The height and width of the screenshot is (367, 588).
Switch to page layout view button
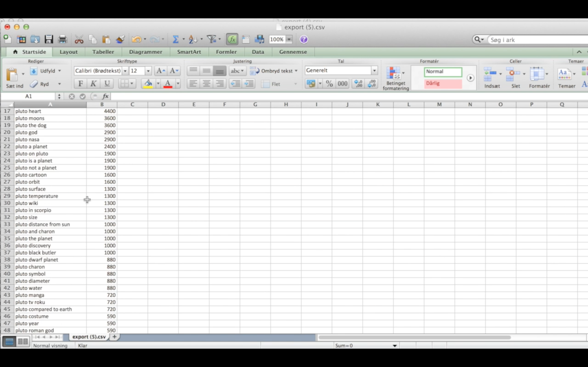click(x=23, y=342)
